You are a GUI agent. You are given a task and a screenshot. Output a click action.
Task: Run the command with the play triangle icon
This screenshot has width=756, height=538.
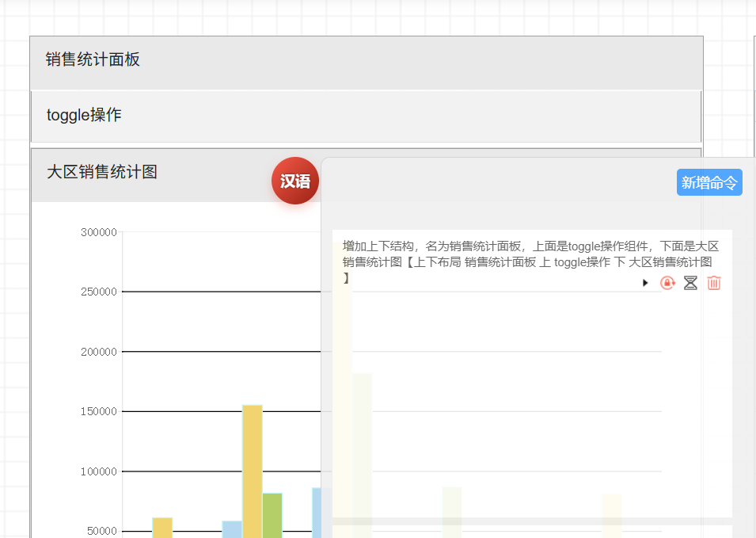tap(645, 283)
